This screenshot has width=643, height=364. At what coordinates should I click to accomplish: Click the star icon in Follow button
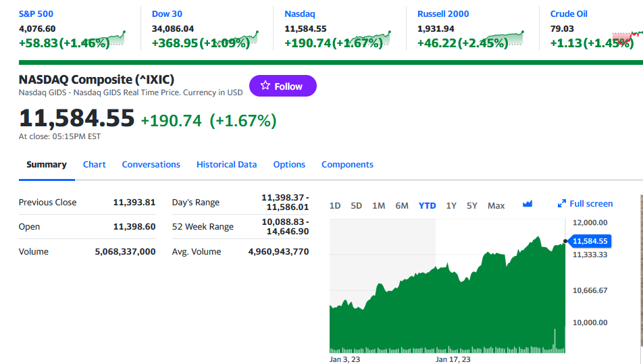point(265,85)
